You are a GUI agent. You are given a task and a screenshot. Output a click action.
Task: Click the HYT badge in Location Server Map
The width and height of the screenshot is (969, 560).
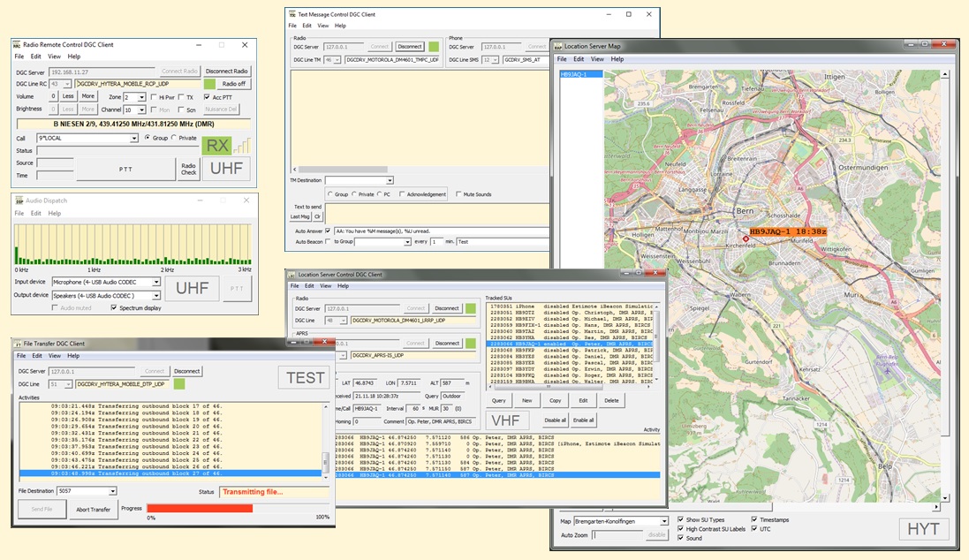[926, 529]
